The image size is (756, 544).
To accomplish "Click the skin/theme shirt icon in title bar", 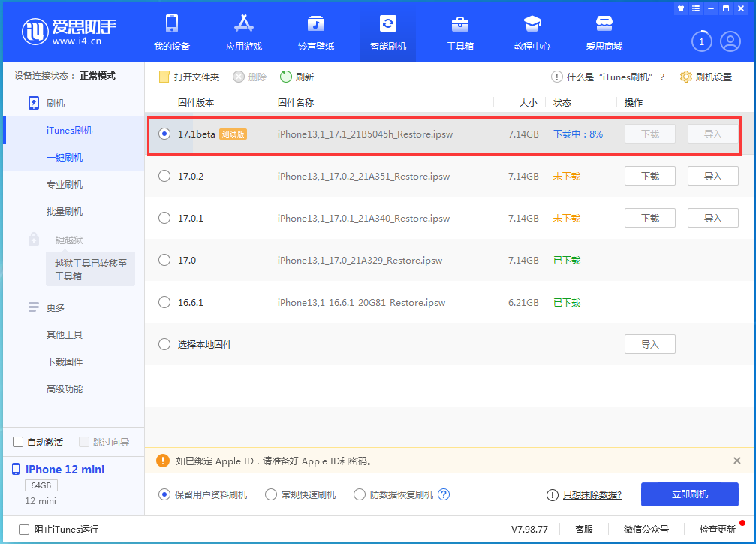I will (x=681, y=8).
